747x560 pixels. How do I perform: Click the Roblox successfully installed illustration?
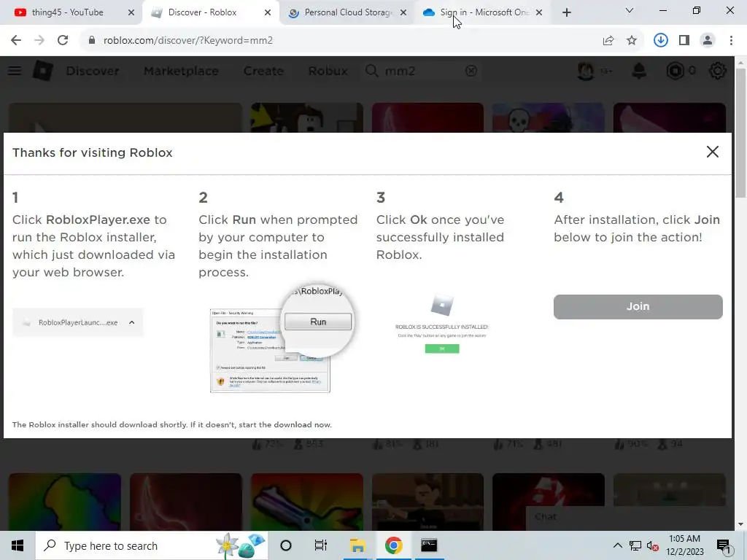tap(441, 324)
